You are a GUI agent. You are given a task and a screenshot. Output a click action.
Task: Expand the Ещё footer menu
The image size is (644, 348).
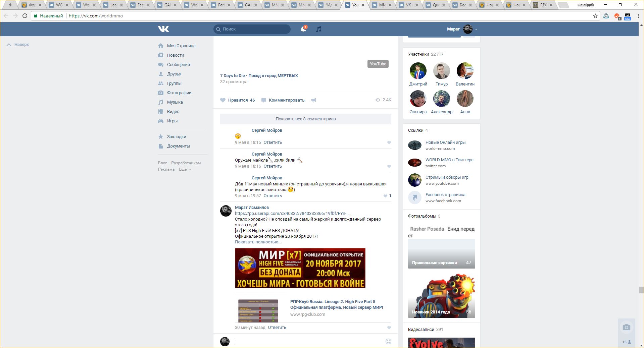point(185,169)
